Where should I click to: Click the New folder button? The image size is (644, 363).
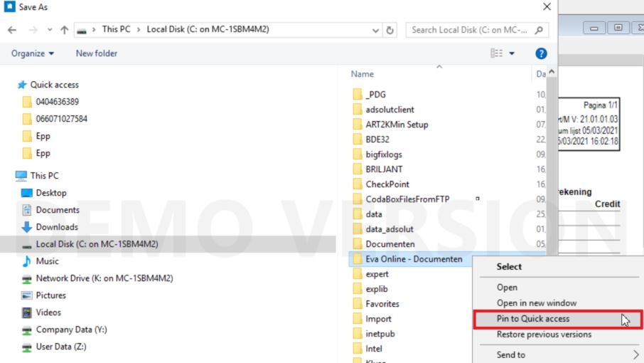click(97, 53)
